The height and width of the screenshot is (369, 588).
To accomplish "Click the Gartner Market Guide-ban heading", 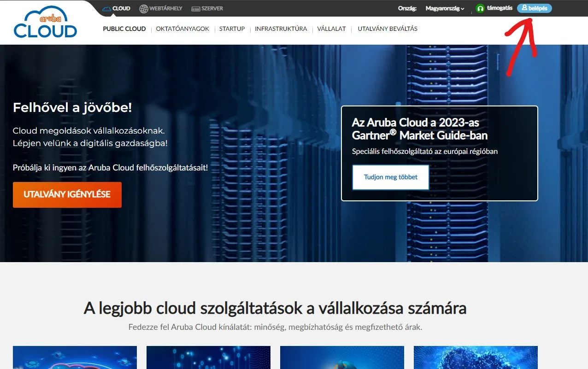I will [x=420, y=129].
